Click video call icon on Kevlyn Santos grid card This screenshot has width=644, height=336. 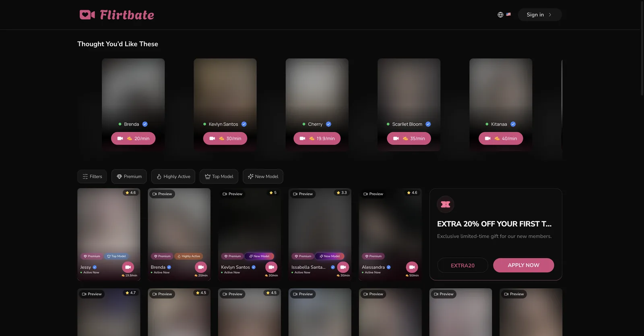coord(271,267)
